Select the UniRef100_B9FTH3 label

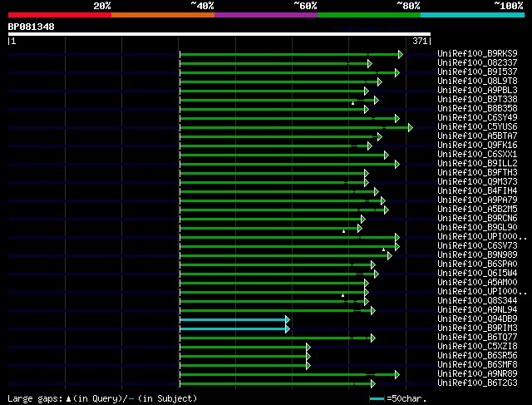[x=477, y=172]
